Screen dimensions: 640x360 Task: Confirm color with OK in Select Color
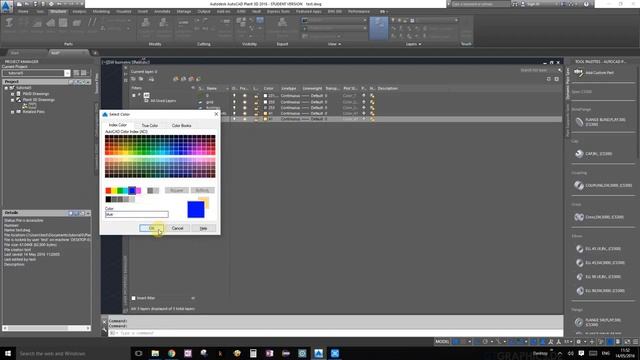coord(151,228)
